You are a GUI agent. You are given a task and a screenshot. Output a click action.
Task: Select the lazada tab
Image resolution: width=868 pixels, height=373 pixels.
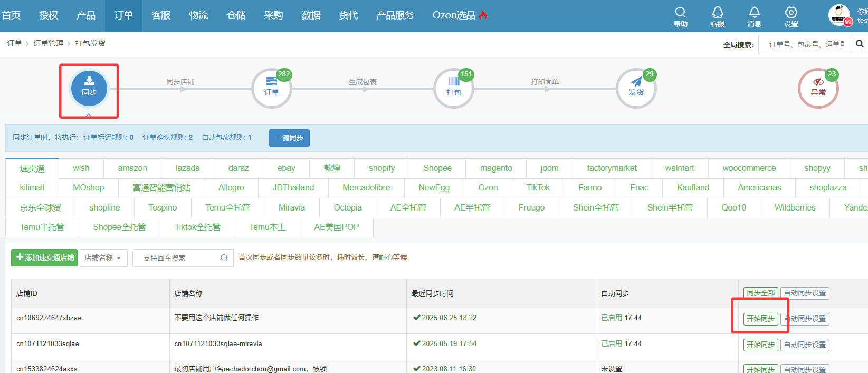click(x=188, y=168)
